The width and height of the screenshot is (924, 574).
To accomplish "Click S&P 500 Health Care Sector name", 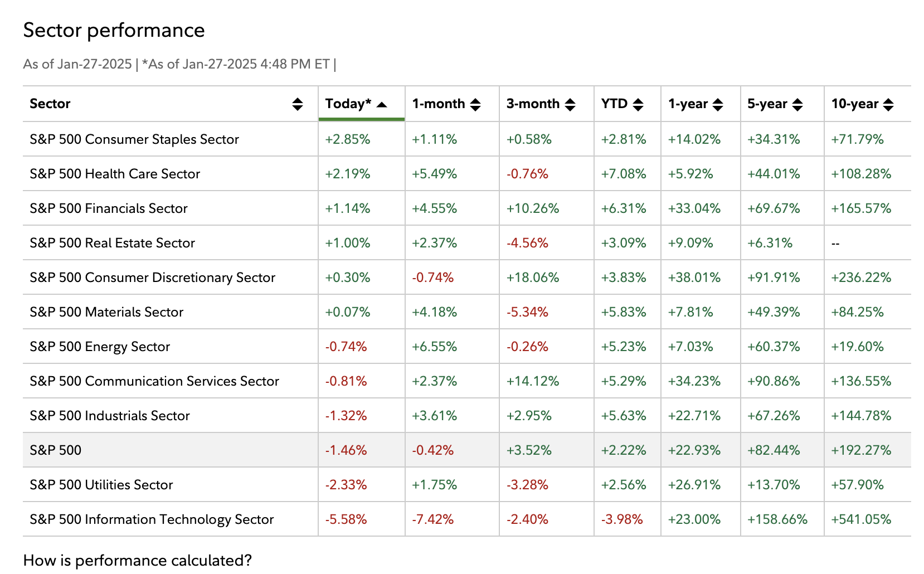I will [115, 174].
